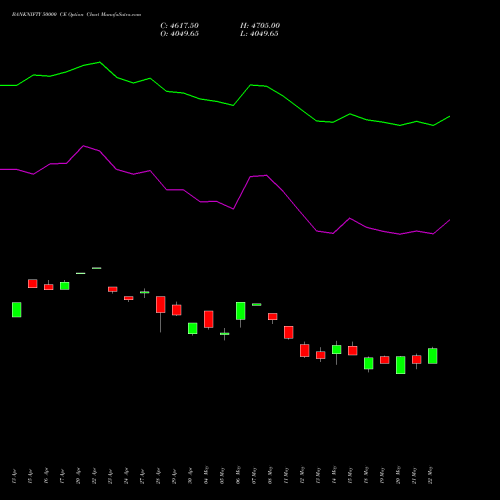This screenshot has height=500, width=500.
Task: Select the close value C: 4617.50
Action: 179,26
